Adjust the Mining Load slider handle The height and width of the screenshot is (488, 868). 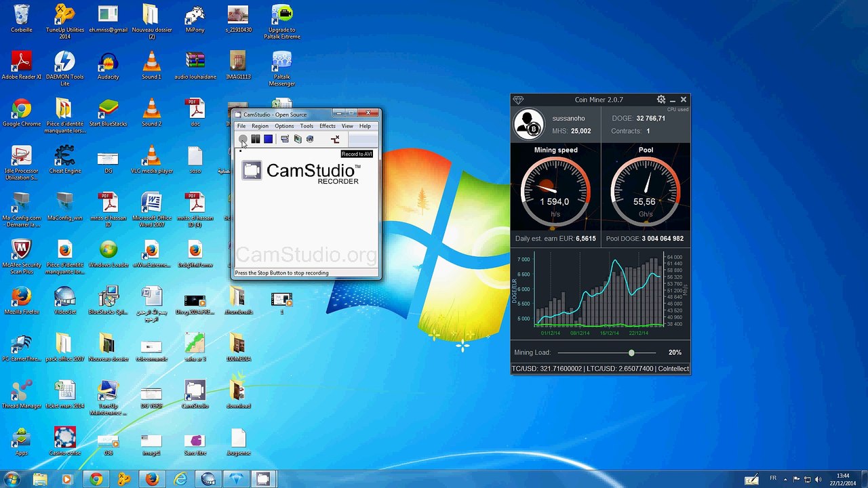631,352
